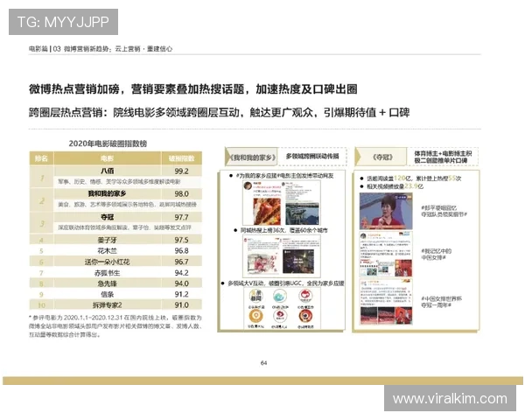Select score 99.2 in the table
The height and width of the screenshot is (420, 525).
tap(181, 171)
